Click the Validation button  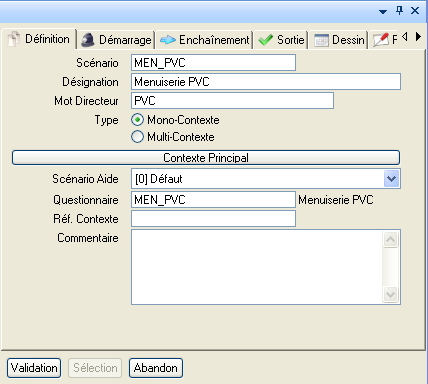(x=34, y=368)
